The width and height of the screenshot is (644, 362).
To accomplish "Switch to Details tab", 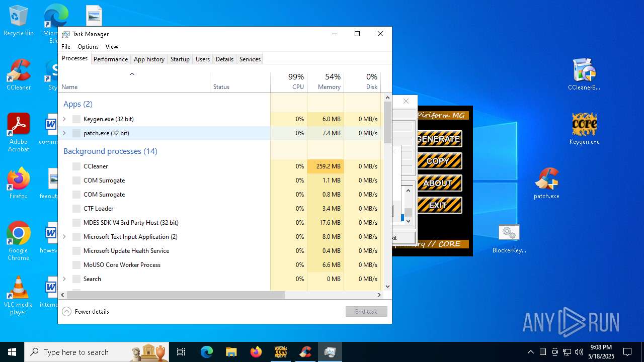I will 224,59.
